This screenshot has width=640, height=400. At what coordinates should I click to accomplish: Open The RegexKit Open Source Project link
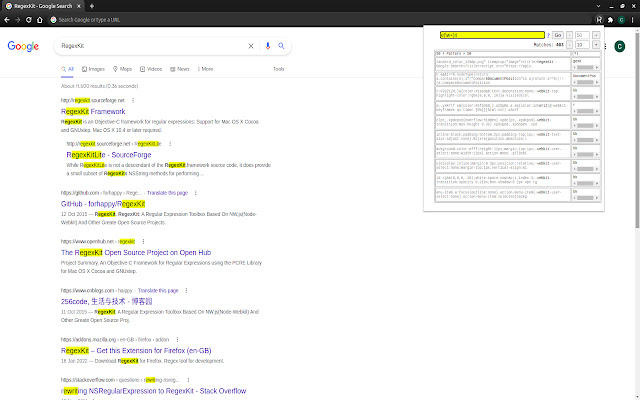click(x=136, y=253)
